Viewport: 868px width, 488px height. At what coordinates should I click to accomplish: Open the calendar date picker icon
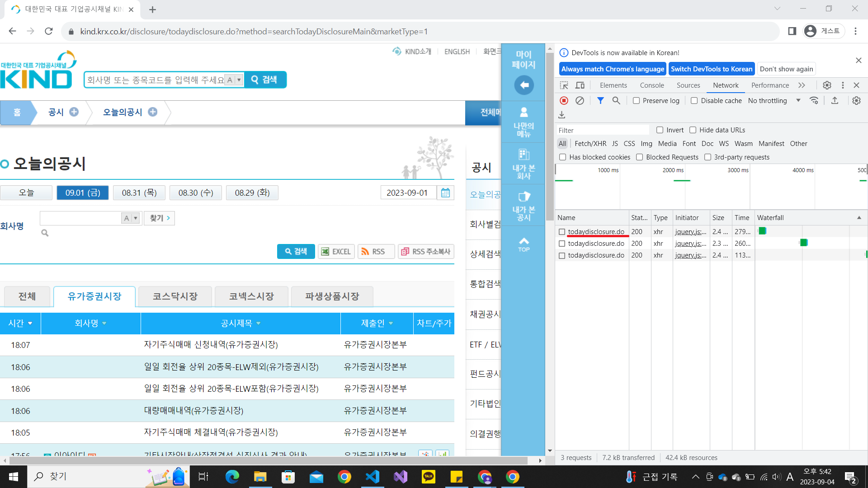coord(445,193)
